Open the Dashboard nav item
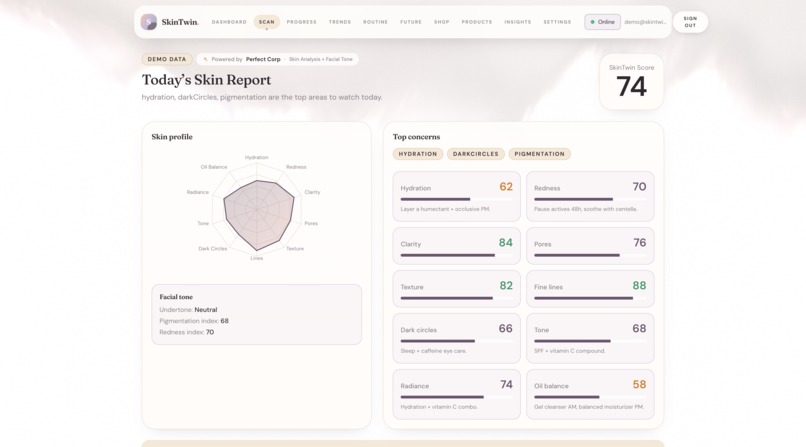 [x=229, y=22]
